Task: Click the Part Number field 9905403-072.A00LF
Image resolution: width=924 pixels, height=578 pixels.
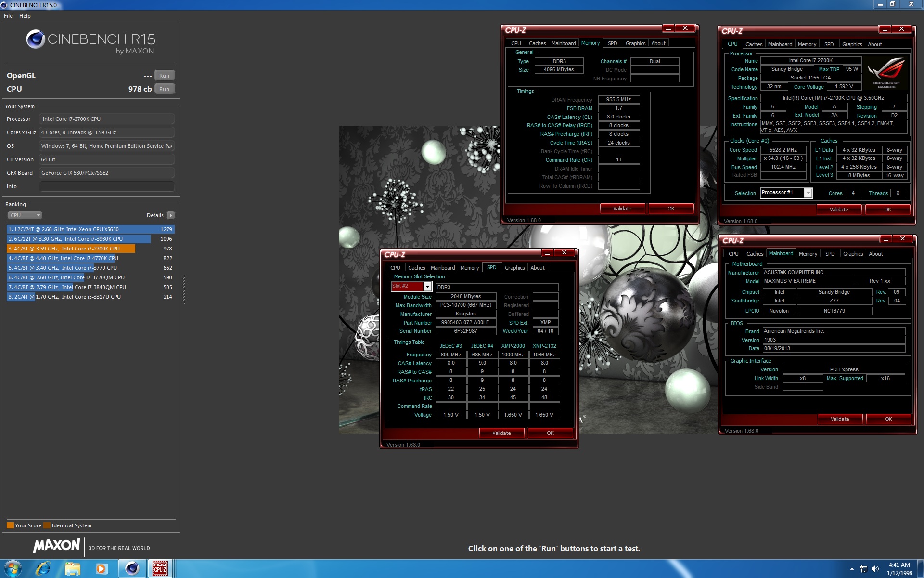Action: [466, 323]
